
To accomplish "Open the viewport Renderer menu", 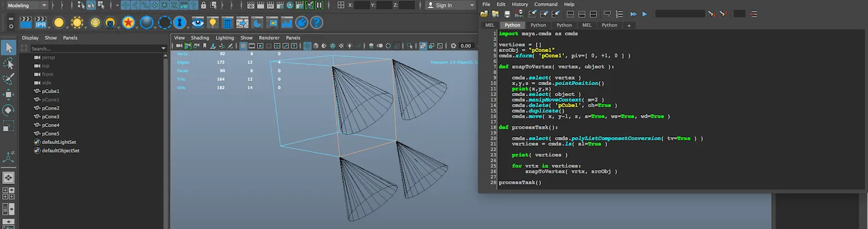I will coord(269,38).
